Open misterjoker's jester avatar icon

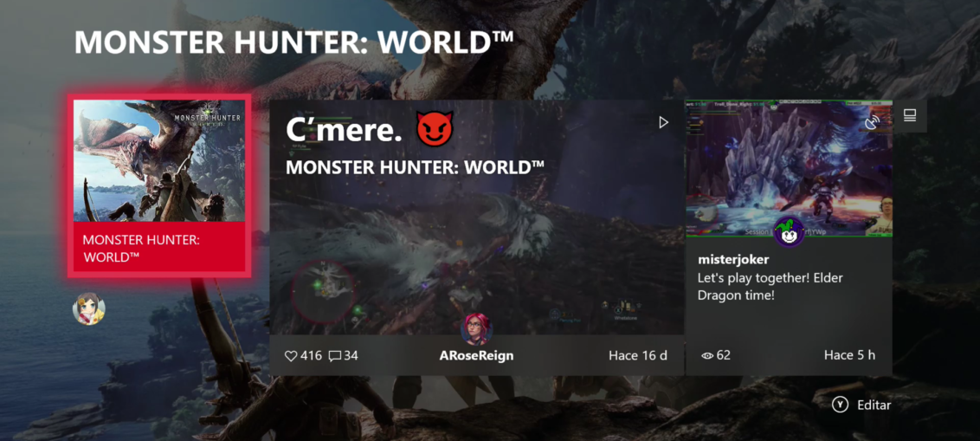[x=789, y=232]
